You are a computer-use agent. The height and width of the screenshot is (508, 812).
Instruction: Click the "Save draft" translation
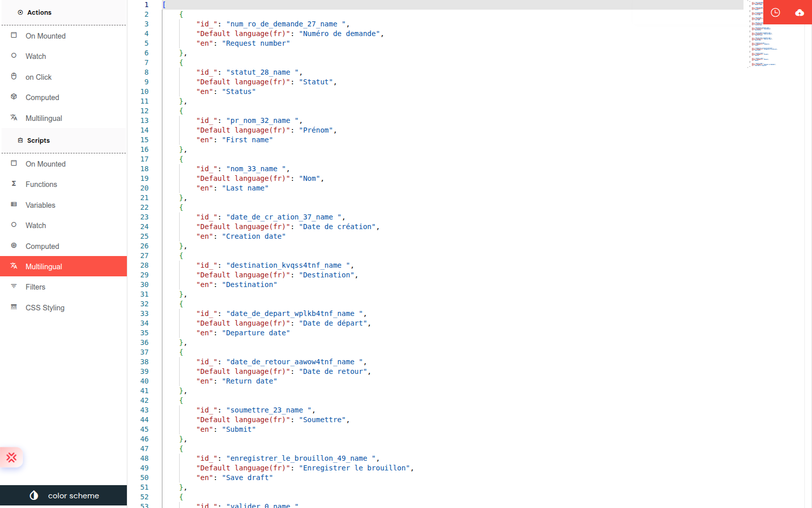[x=247, y=478]
